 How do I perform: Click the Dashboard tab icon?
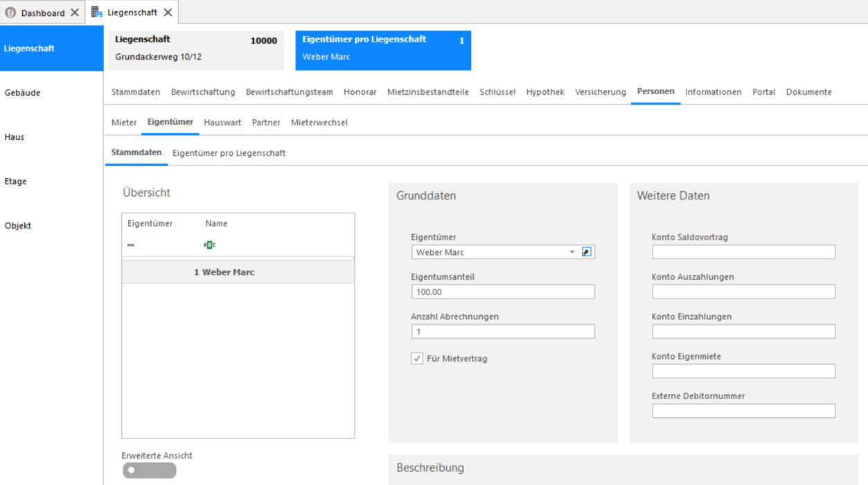click(x=11, y=12)
